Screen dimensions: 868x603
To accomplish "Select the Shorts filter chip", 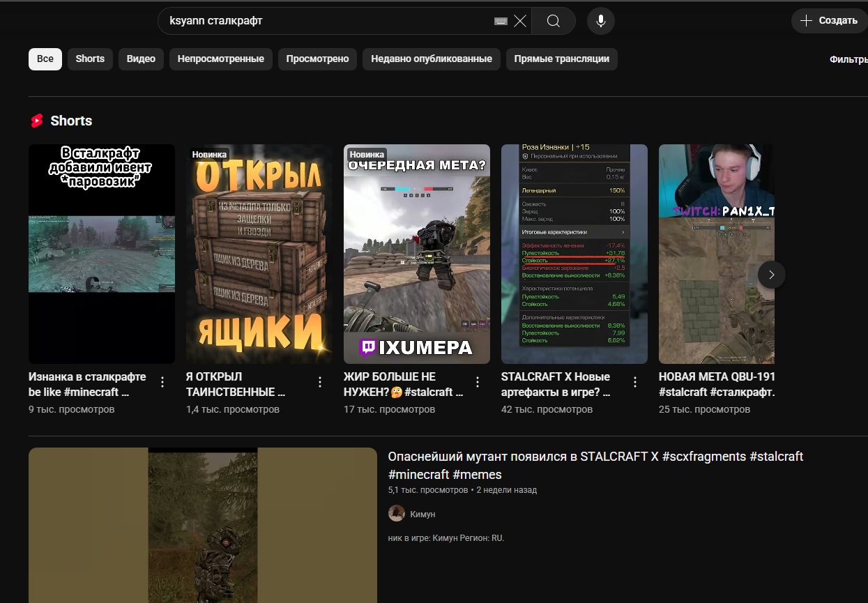I will (90, 59).
